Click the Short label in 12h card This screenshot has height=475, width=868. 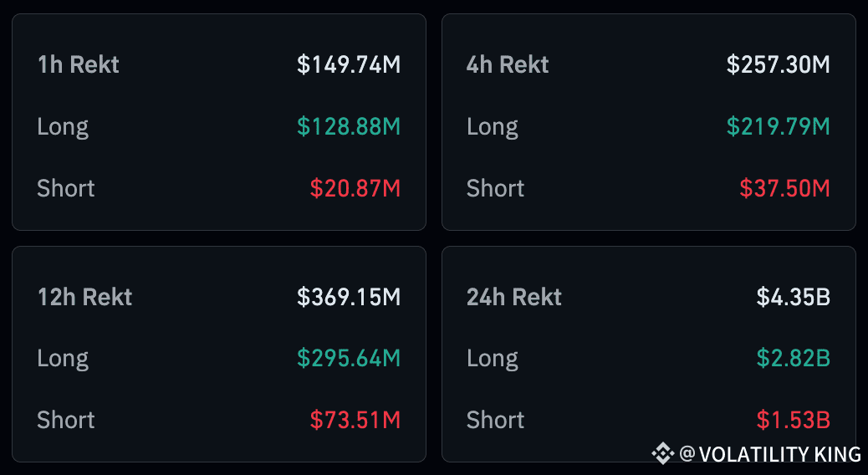66,420
